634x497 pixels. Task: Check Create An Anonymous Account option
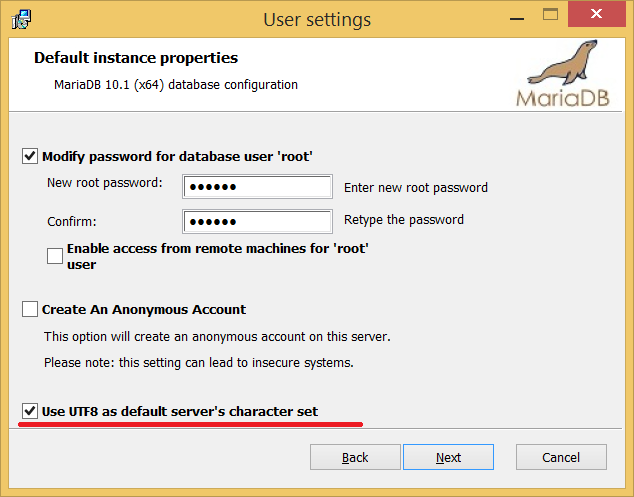tap(30, 310)
